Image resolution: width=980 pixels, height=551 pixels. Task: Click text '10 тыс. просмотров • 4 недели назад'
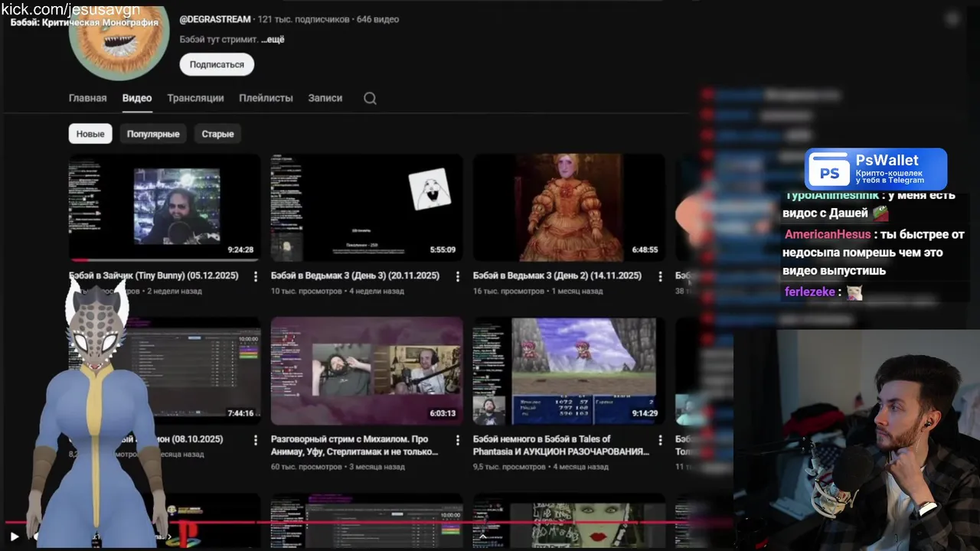coord(338,292)
